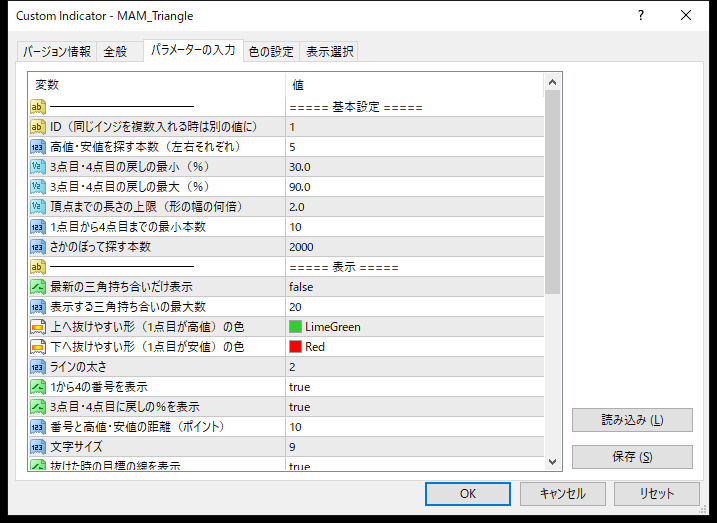The width and height of the screenshot is (717, 523).
Task: Click the bool icon for 最新の三角持ち合いだけ表示
Action: coord(38,287)
